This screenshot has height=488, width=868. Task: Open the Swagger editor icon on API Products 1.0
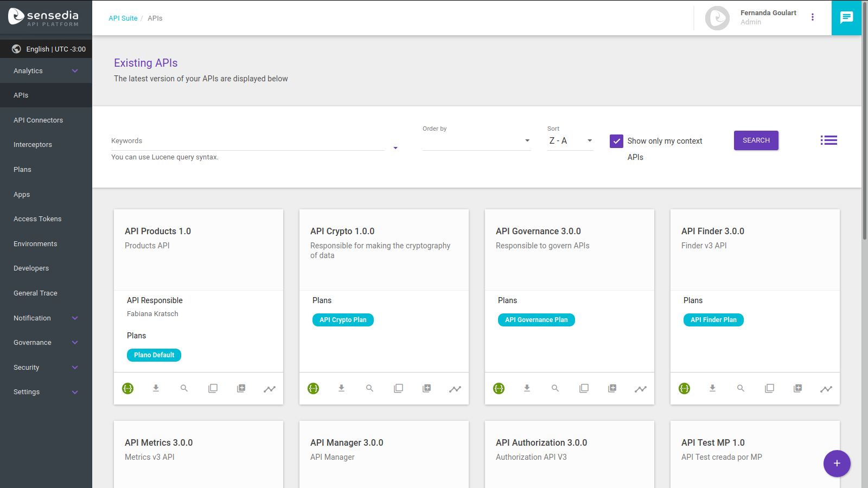[127, 388]
